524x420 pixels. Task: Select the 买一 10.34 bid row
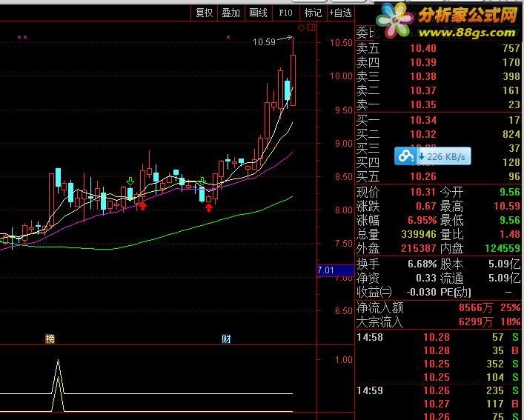pos(438,120)
